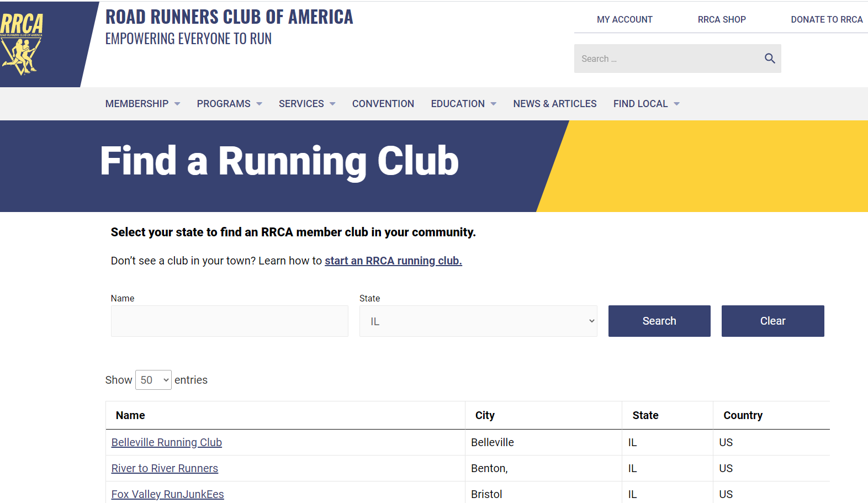The image size is (868, 503).
Task: Click into the club Name input field
Action: pyautogui.click(x=230, y=321)
